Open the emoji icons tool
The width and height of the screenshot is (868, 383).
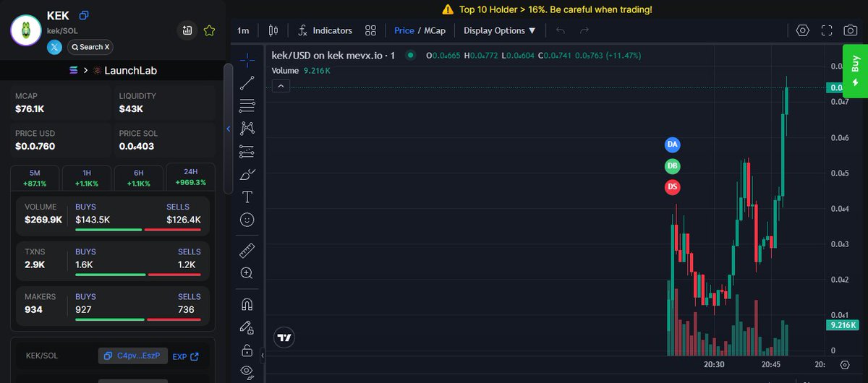click(247, 219)
